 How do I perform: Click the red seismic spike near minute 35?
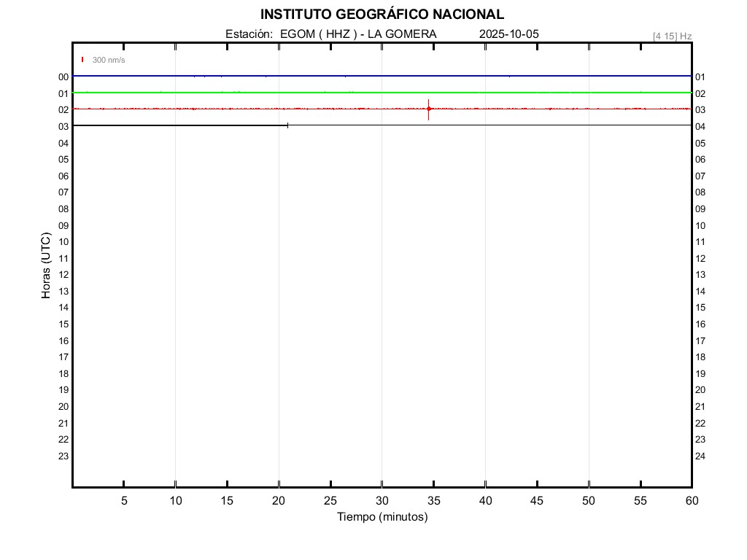pos(428,109)
